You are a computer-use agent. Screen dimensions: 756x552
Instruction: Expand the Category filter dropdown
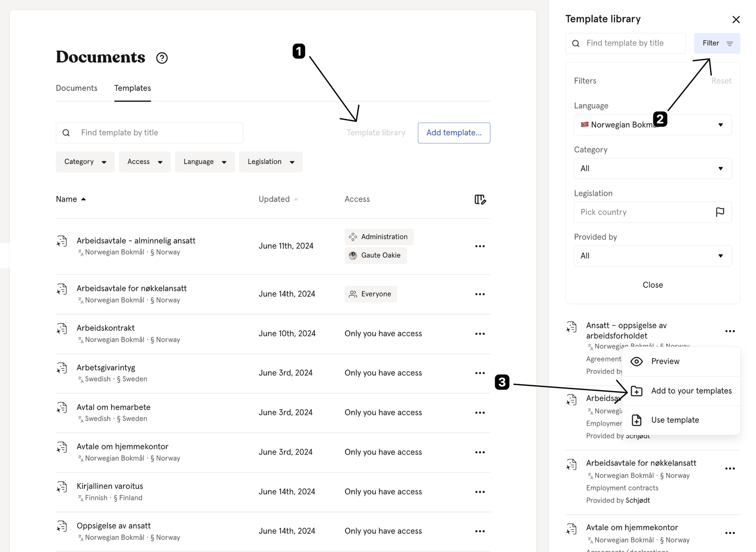pyautogui.click(x=85, y=162)
